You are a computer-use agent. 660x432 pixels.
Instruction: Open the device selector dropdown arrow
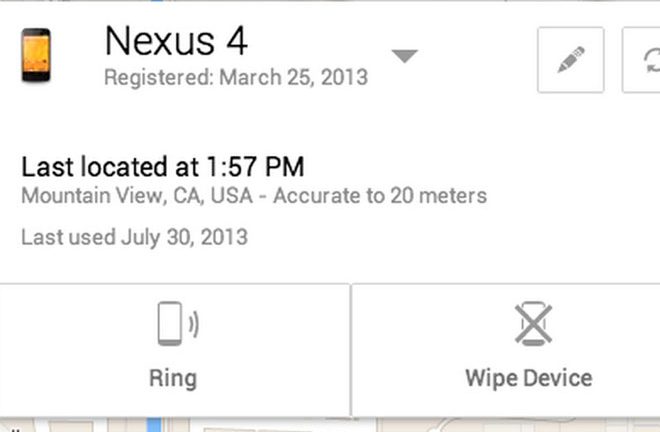pyautogui.click(x=405, y=56)
